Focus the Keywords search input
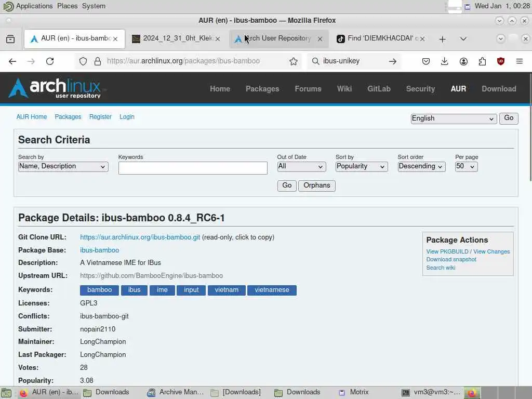This screenshot has height=399, width=532. coord(193,168)
